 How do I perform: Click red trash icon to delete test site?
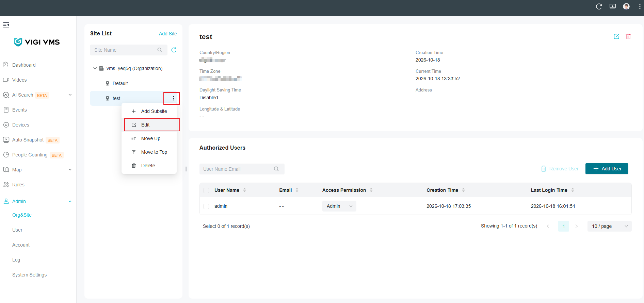pos(628,36)
